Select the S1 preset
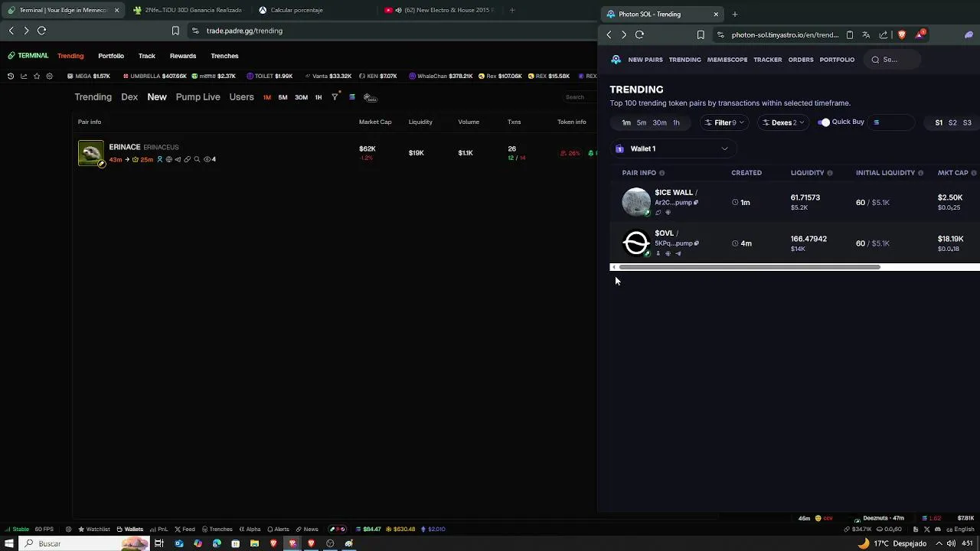 tap(939, 122)
